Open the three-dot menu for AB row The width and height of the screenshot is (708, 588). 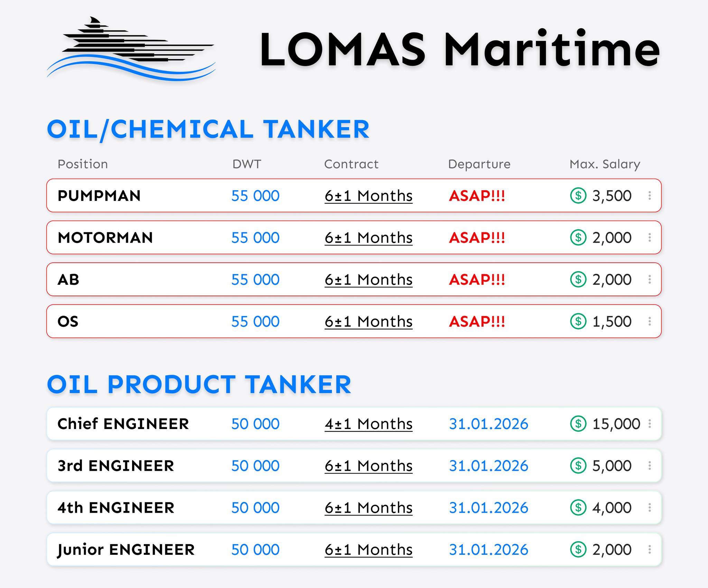click(650, 279)
